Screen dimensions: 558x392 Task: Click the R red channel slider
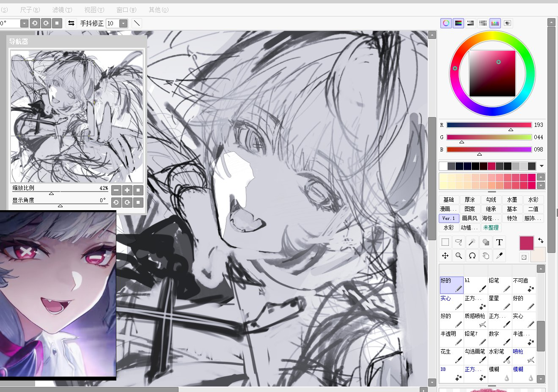click(489, 125)
